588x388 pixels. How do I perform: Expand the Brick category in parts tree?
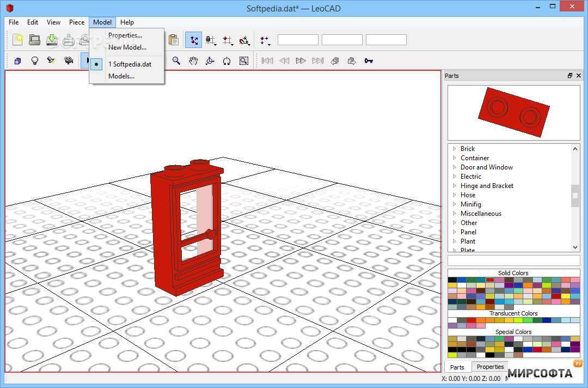[x=454, y=149]
